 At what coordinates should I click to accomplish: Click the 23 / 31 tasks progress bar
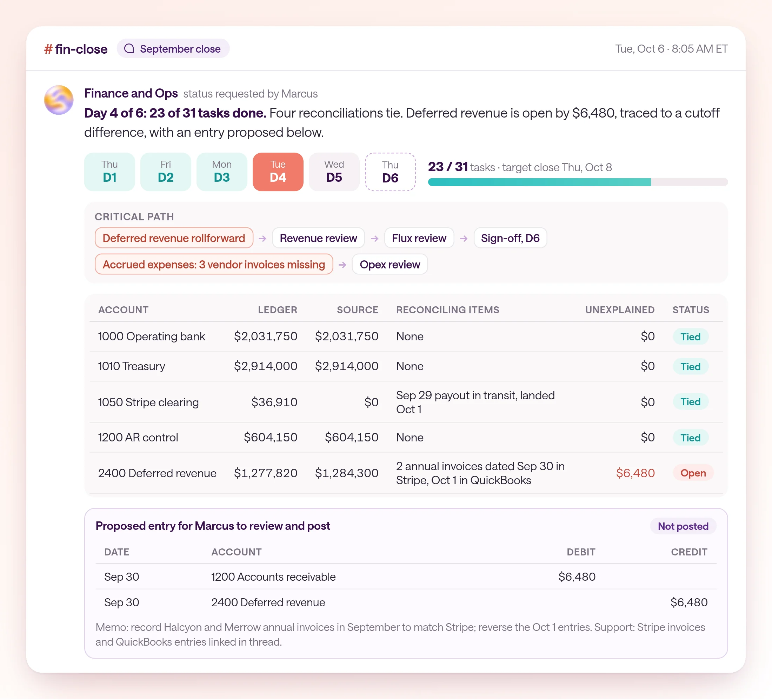pyautogui.click(x=578, y=182)
